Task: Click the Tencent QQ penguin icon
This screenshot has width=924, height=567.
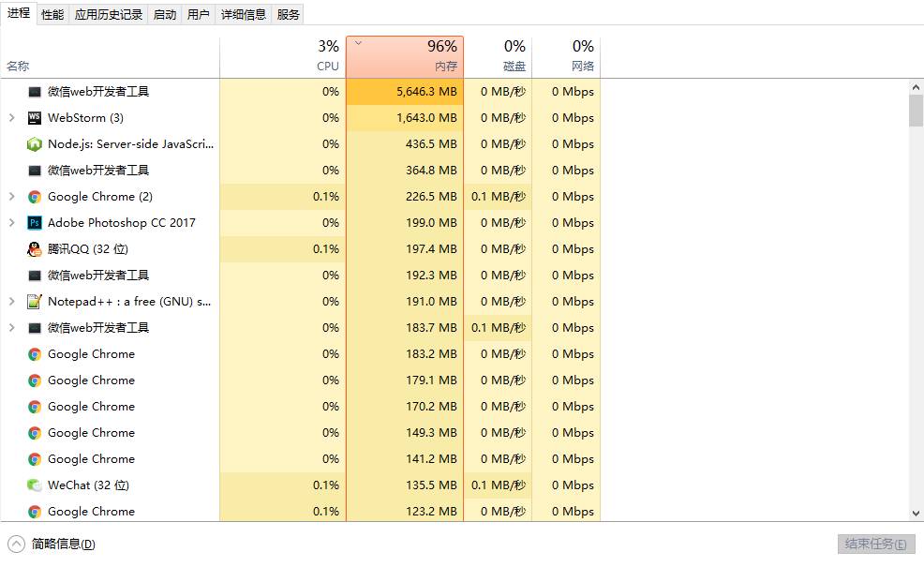Action: [35, 249]
